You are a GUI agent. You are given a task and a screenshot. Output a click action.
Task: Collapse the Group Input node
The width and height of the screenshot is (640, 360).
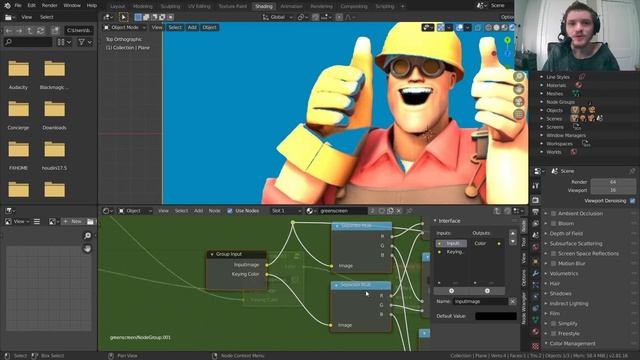pos(212,254)
